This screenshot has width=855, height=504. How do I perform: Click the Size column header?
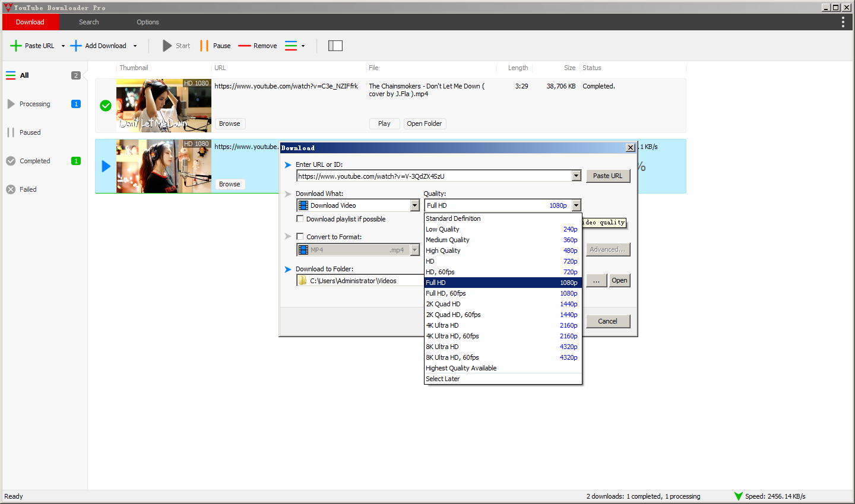[x=569, y=68]
